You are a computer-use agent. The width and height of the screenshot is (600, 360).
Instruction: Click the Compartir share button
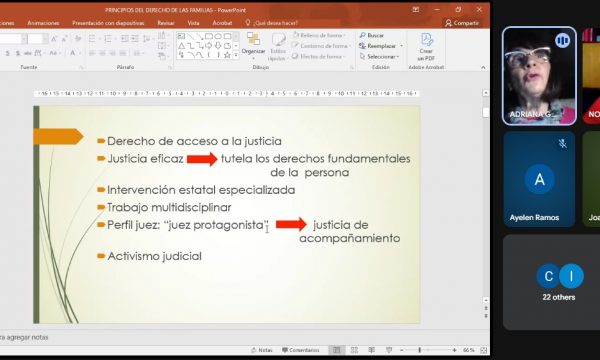462,23
